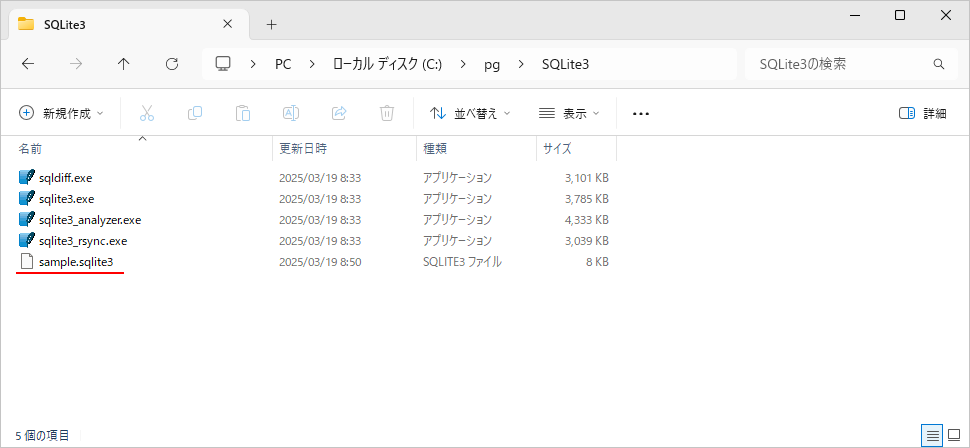Click the 3,101 KB size of sqldiff.exe
This screenshot has height=448, width=970.
(x=587, y=178)
